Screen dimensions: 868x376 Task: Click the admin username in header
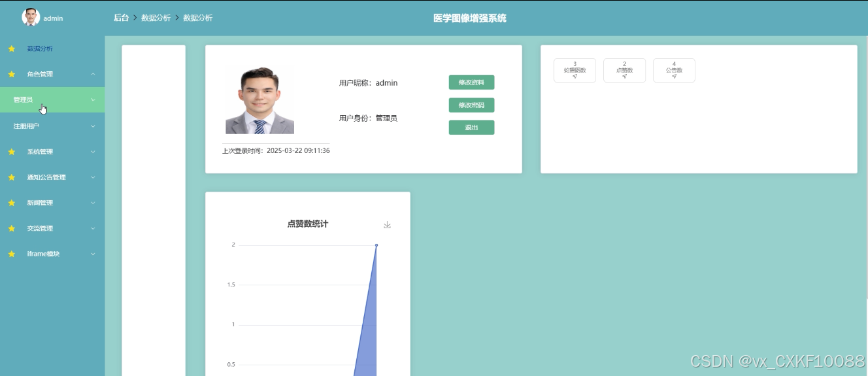53,18
